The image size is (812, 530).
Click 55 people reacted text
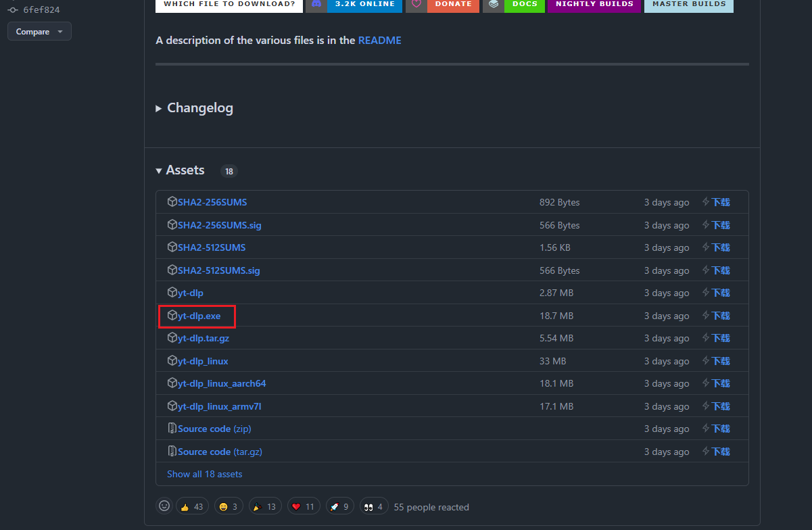[x=431, y=507]
